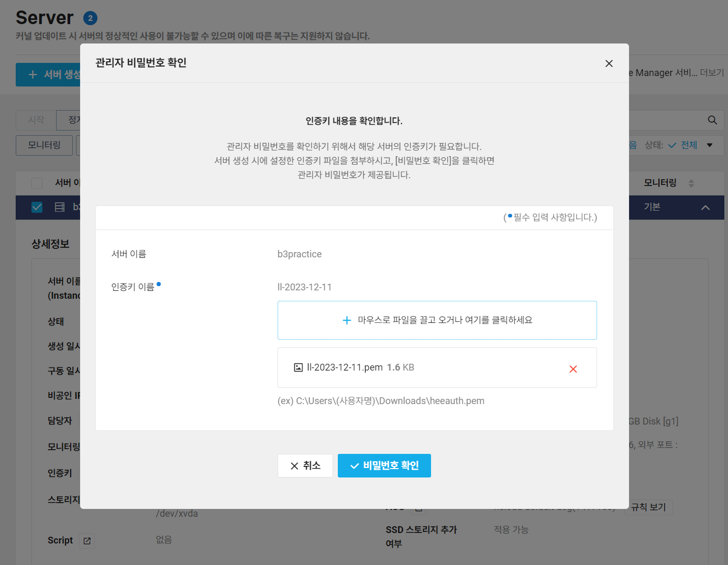Click the plus icon inside file upload area
This screenshot has height=565, width=728.
tap(347, 320)
